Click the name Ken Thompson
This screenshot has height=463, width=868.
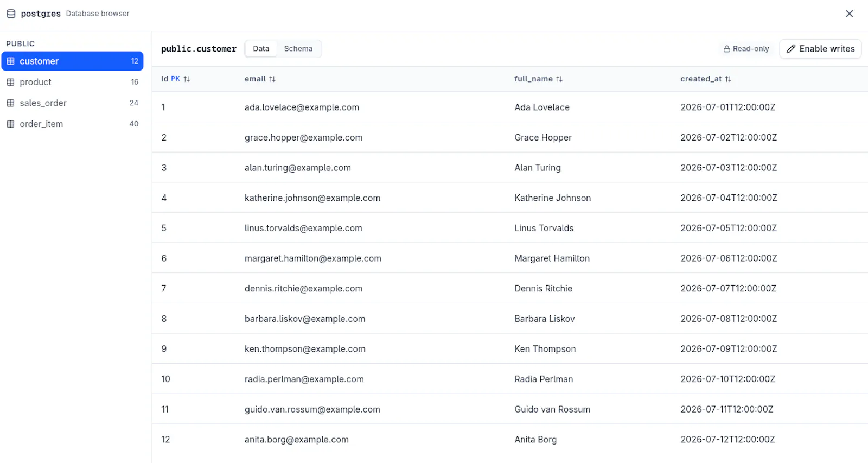(545, 349)
